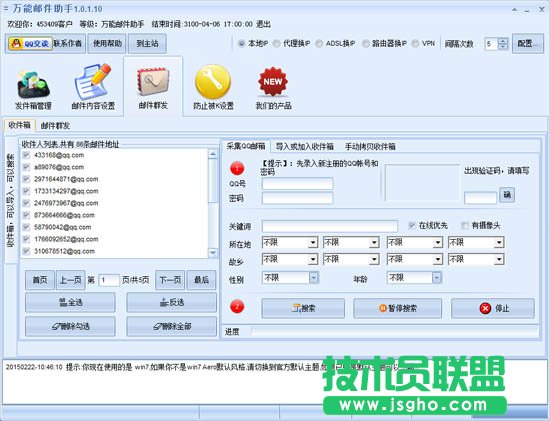Click the 关键词 keyword field
Image resolution: width=550 pixels, height=421 pixels.
(x=330, y=226)
